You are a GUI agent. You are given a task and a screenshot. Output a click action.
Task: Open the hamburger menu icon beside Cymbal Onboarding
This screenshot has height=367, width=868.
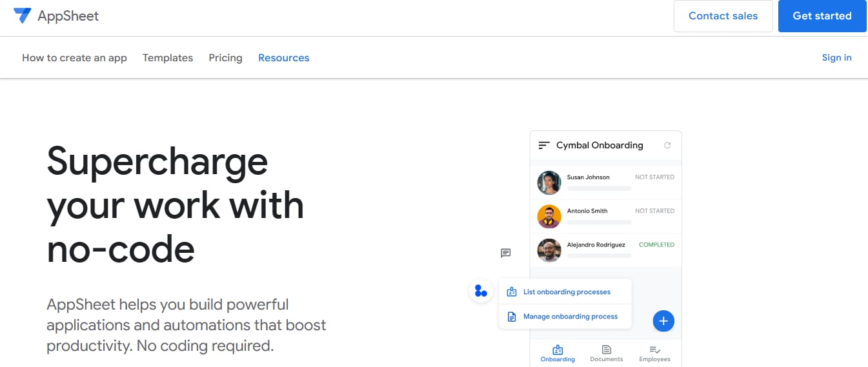pyautogui.click(x=544, y=146)
